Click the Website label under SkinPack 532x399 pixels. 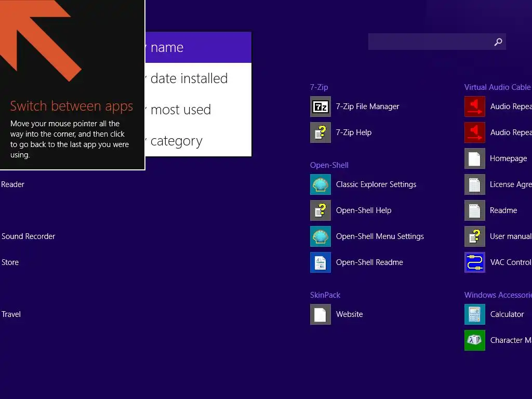[350, 314]
